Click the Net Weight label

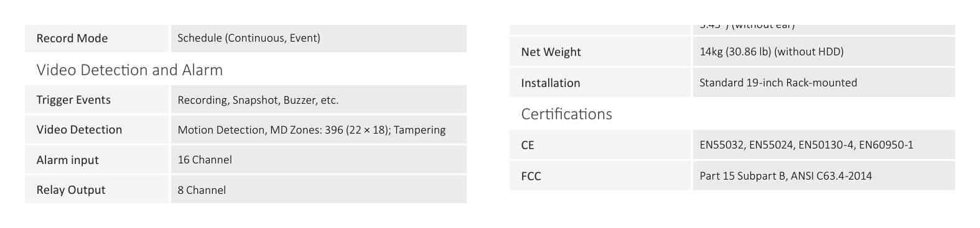[x=600, y=52]
